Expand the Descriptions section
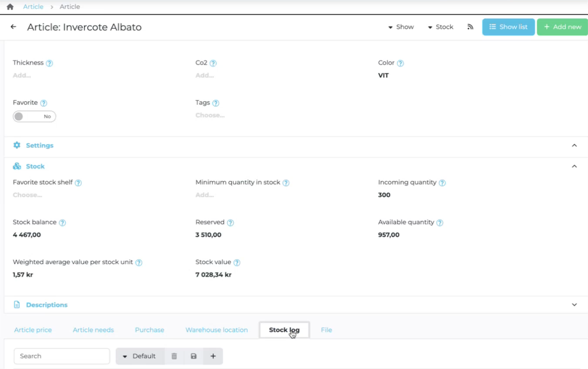This screenshot has width=588, height=369. [574, 305]
